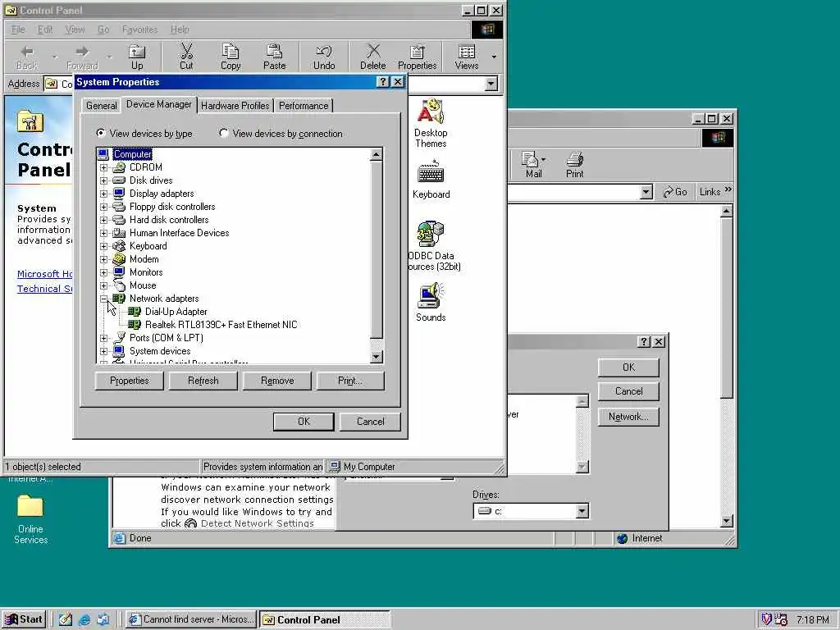Viewport: 840px width, 630px height.
Task: Open the Start menu
Action: click(x=24, y=619)
